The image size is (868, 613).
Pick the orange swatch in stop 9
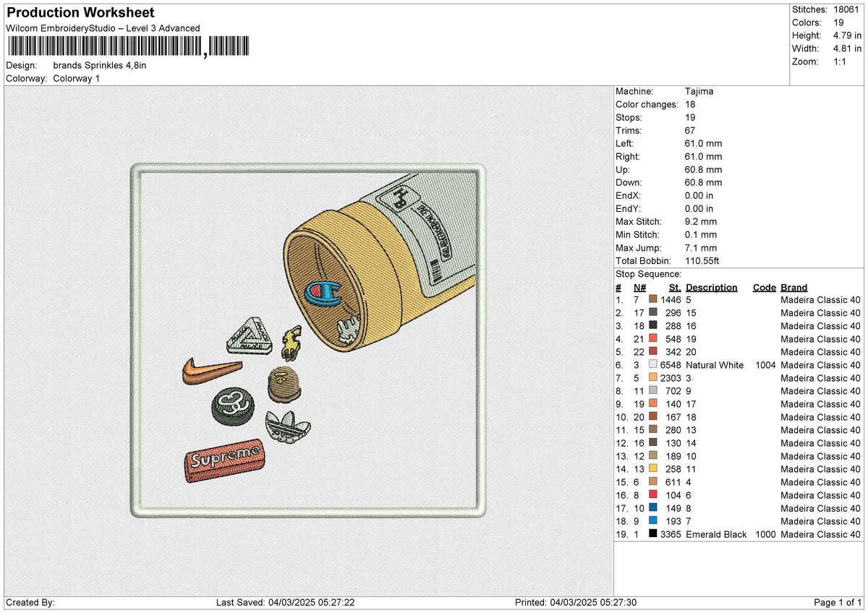click(x=653, y=404)
